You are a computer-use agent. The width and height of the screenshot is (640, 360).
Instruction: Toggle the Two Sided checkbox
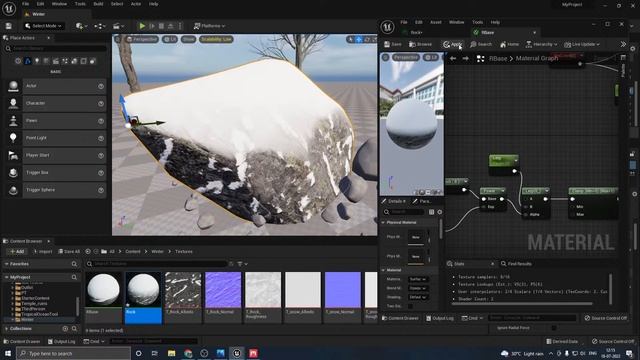point(410,306)
